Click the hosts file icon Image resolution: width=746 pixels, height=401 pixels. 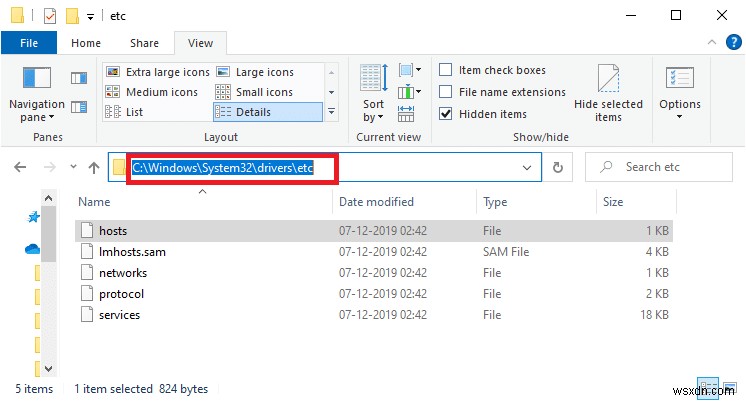[x=87, y=230]
